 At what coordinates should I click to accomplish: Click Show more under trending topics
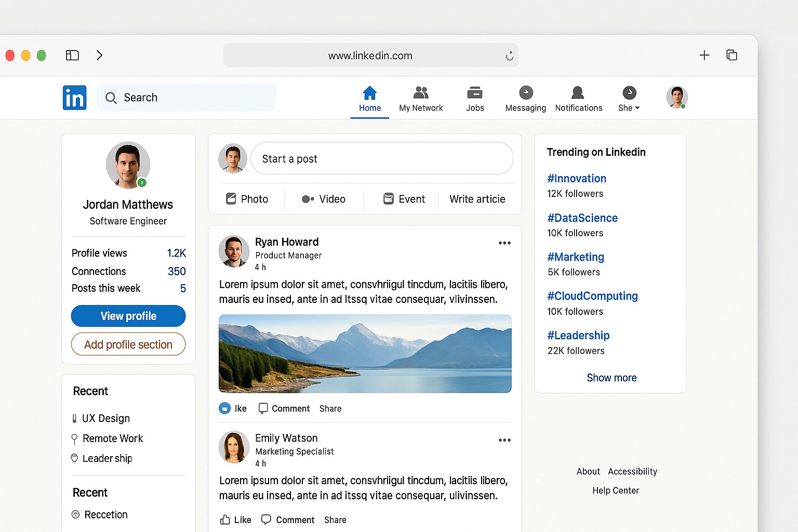pos(611,378)
